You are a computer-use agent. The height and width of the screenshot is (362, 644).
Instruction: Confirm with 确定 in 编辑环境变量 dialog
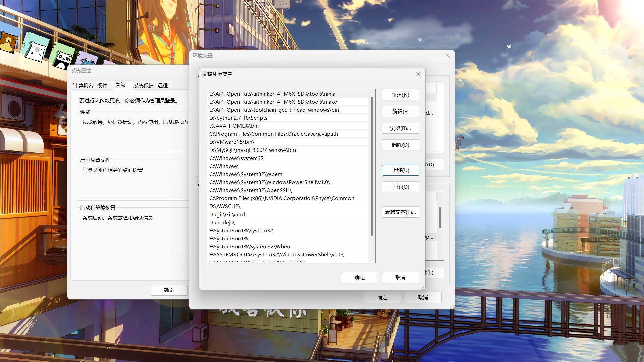(x=360, y=278)
